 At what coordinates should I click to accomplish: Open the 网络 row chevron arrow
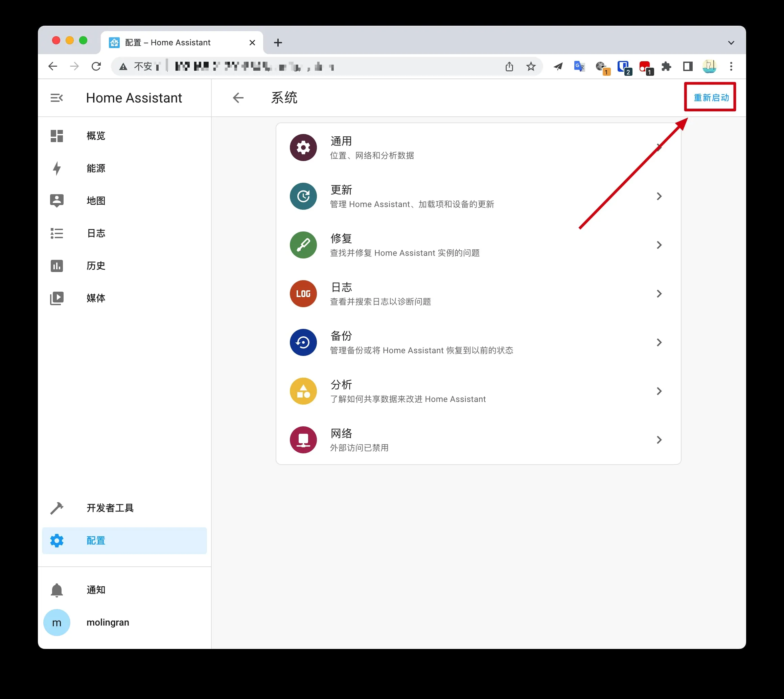[x=659, y=440]
